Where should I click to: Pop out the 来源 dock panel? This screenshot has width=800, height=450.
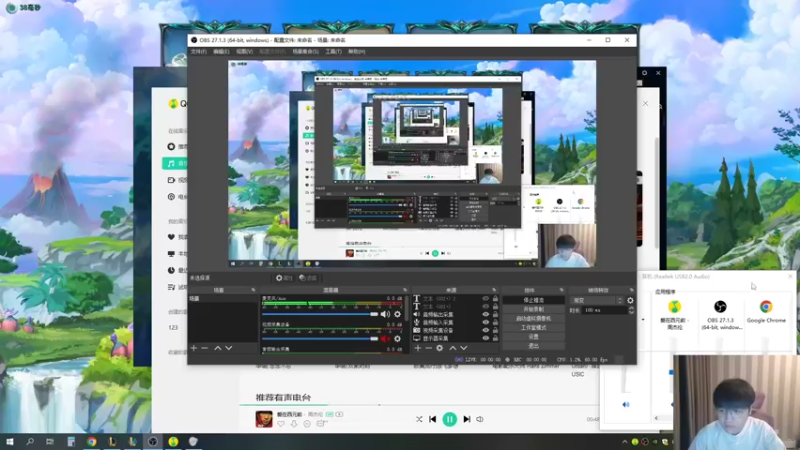coord(494,290)
